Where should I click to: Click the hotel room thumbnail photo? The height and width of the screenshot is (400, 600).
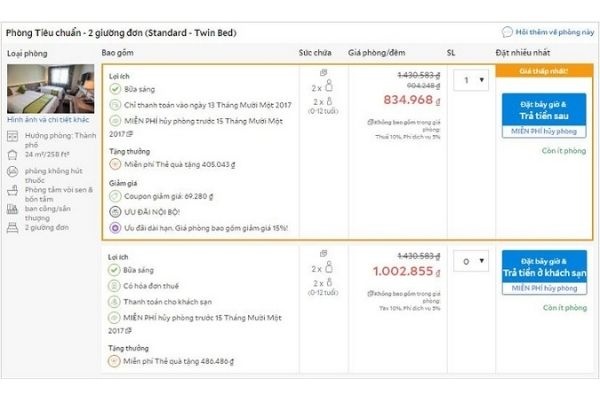(x=49, y=89)
